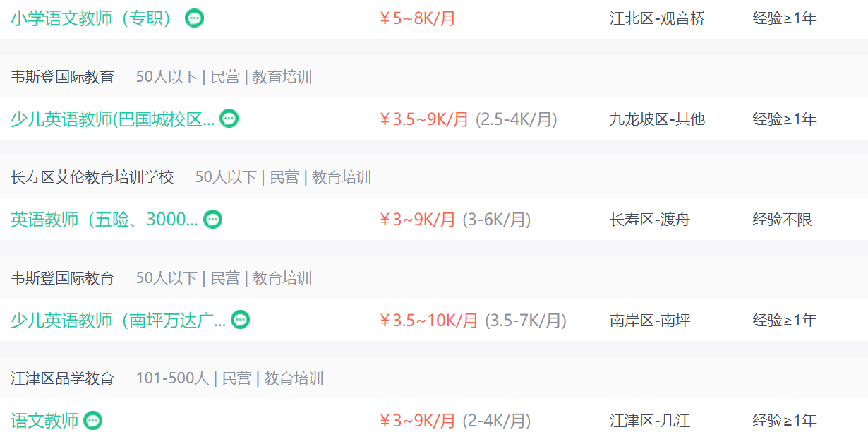Open 少儿英语教师（南坪万达广 job link
This screenshot has height=437, width=868.
[118, 321]
